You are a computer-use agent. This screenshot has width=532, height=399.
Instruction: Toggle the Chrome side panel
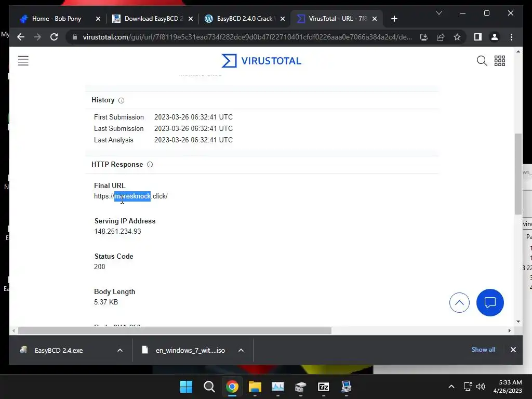pyautogui.click(x=478, y=37)
